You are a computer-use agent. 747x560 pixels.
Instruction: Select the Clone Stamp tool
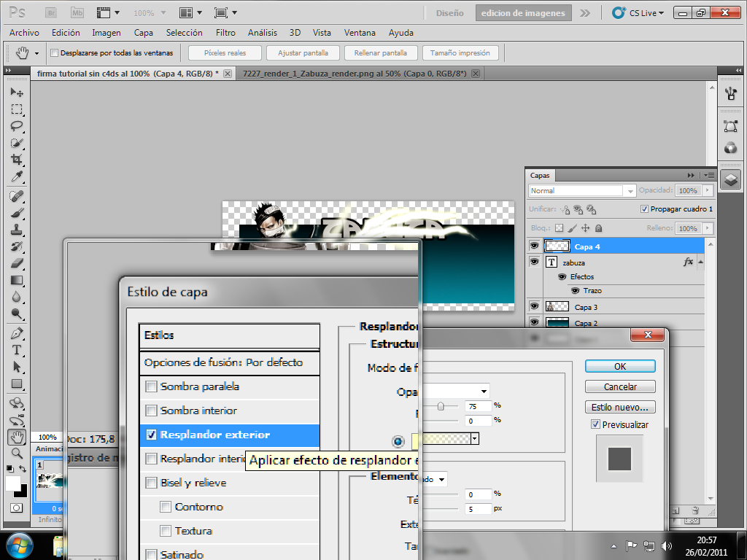point(17,230)
